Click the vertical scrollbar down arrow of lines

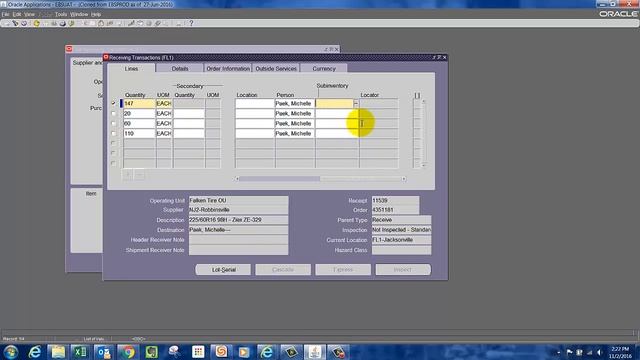pyautogui.click(x=424, y=165)
